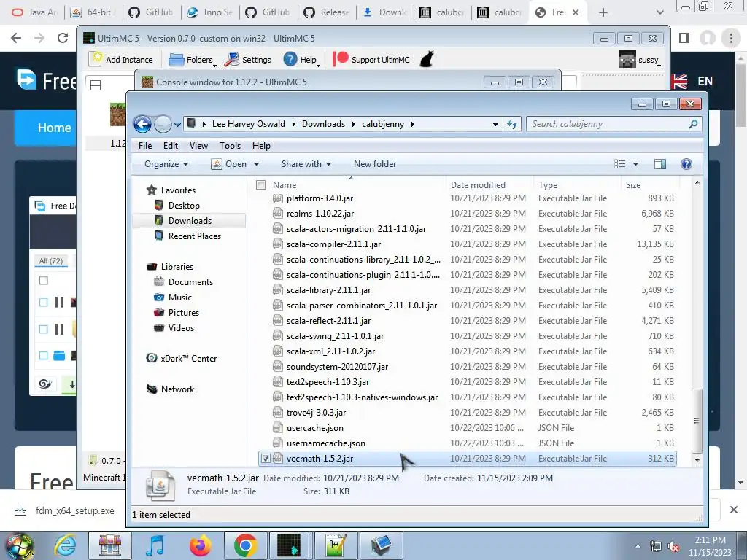Open the File menu

(145, 146)
